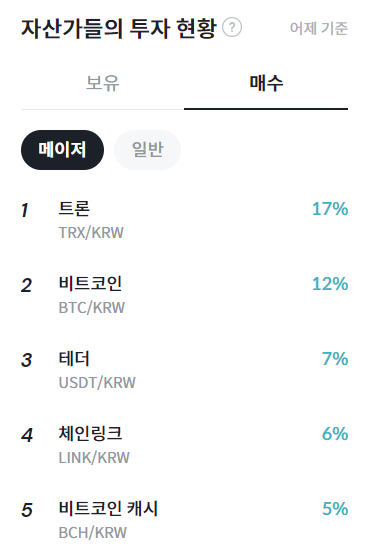Click the 17% value for 트론
The height and width of the screenshot is (559, 379).
pos(330,209)
